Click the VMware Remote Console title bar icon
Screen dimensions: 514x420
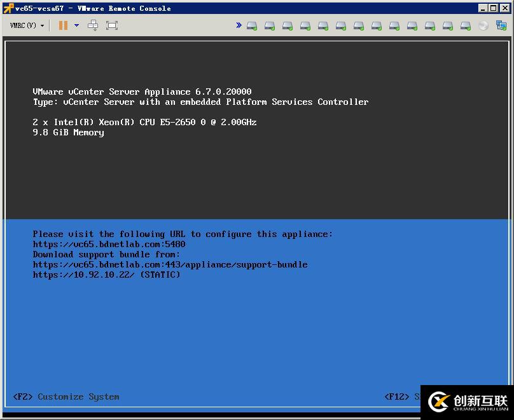click(8, 8)
